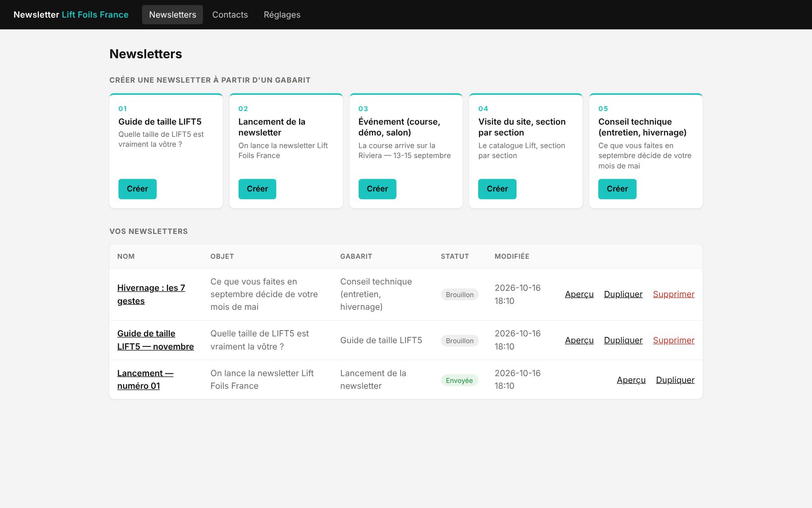Create newsletter from Lancement de la newsletter template
The image size is (812, 508).
pyautogui.click(x=257, y=189)
